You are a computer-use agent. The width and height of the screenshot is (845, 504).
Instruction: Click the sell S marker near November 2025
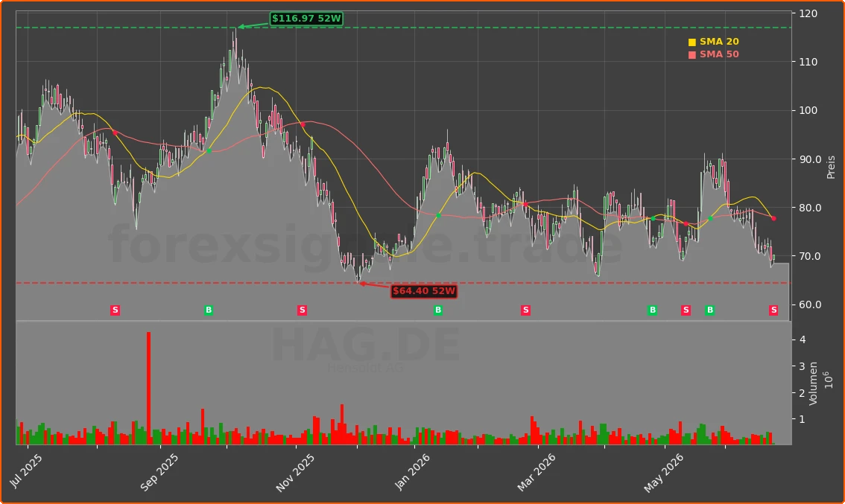tap(302, 310)
